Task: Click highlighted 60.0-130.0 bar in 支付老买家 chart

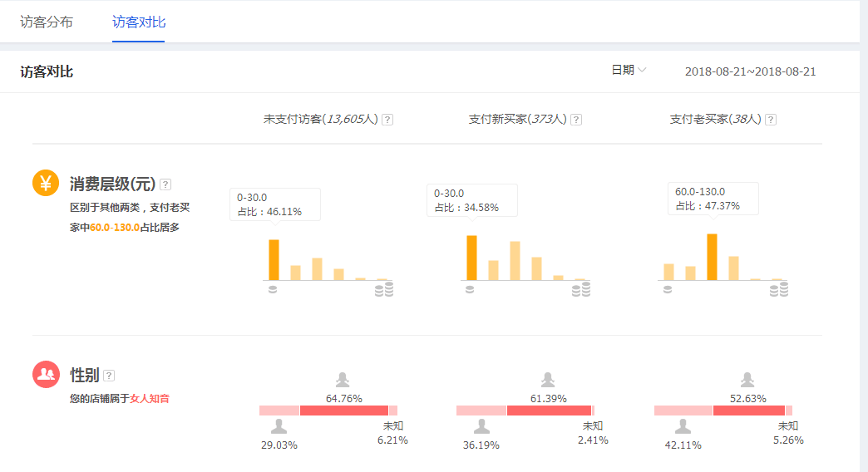Action: pyautogui.click(x=712, y=257)
